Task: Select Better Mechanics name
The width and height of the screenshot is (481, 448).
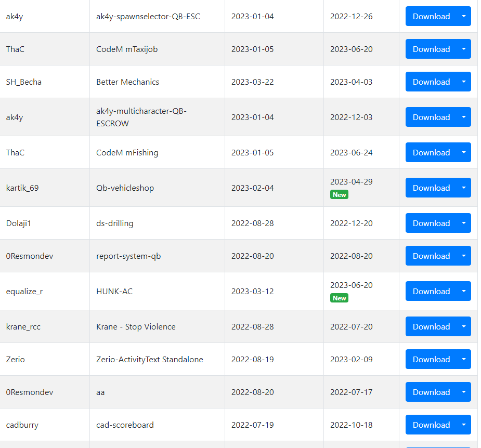Action: coord(127,82)
